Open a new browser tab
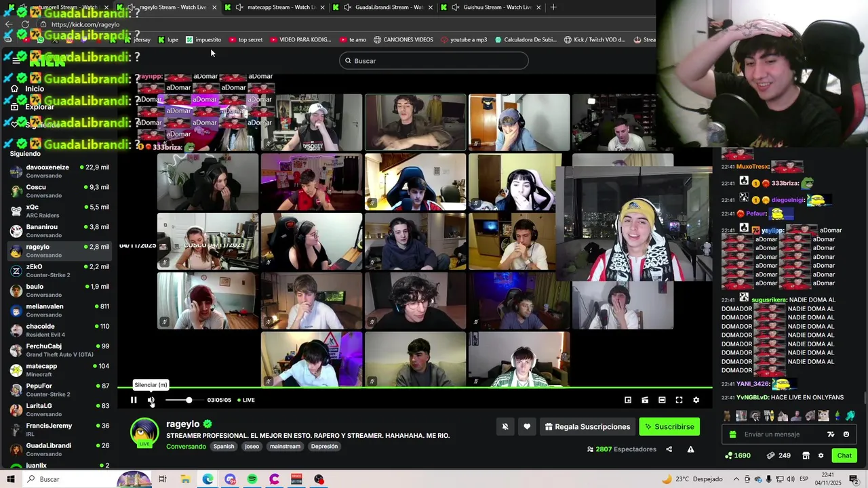 [x=553, y=7]
